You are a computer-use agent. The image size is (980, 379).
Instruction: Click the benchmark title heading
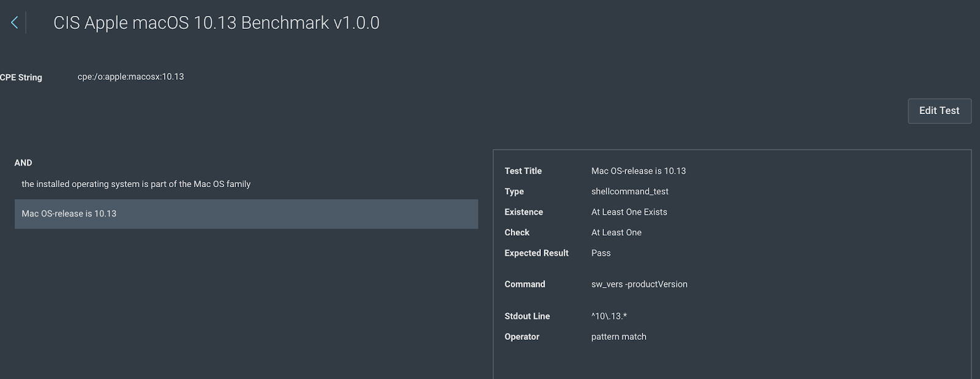click(216, 23)
